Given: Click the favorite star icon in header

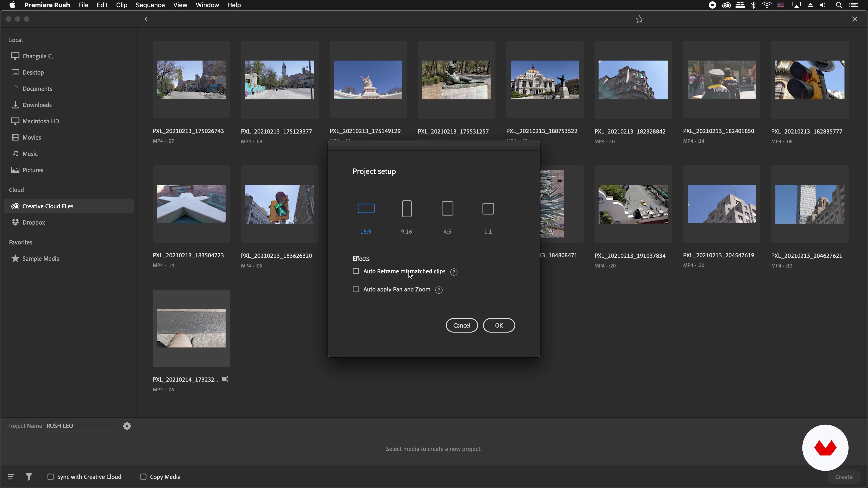Looking at the screenshot, I should pos(639,19).
